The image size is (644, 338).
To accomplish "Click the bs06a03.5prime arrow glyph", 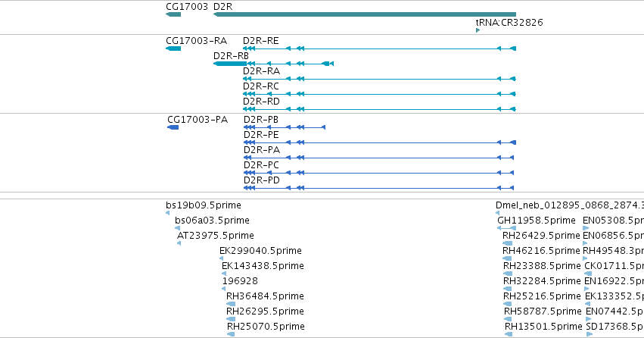I will click(x=177, y=228).
